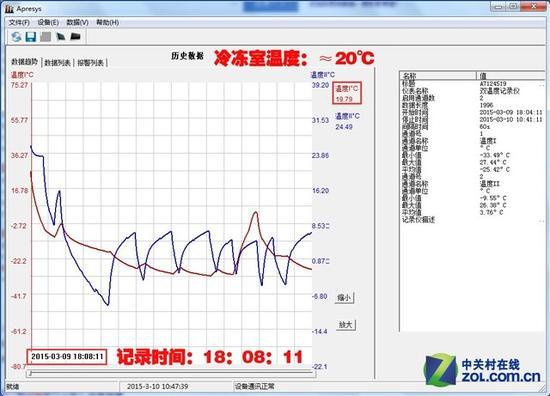Click the time slider thumb below the chart
The height and width of the screenshot is (396, 550).
click(x=30, y=374)
